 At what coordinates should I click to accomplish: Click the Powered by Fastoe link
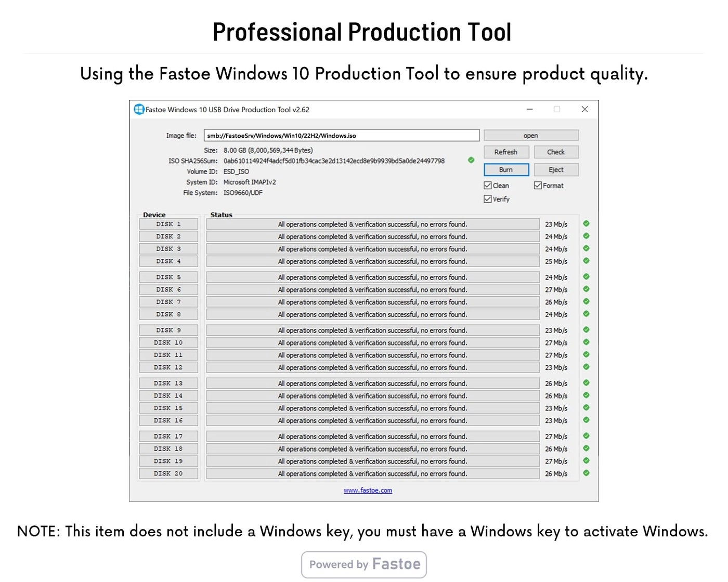point(363,564)
